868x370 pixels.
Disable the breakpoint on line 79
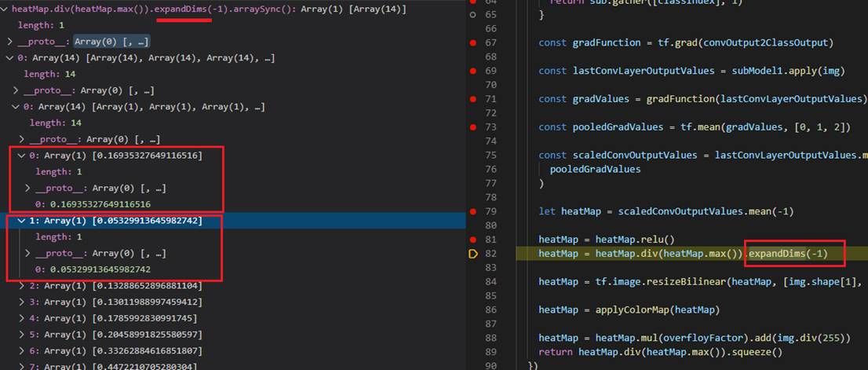coord(472,211)
